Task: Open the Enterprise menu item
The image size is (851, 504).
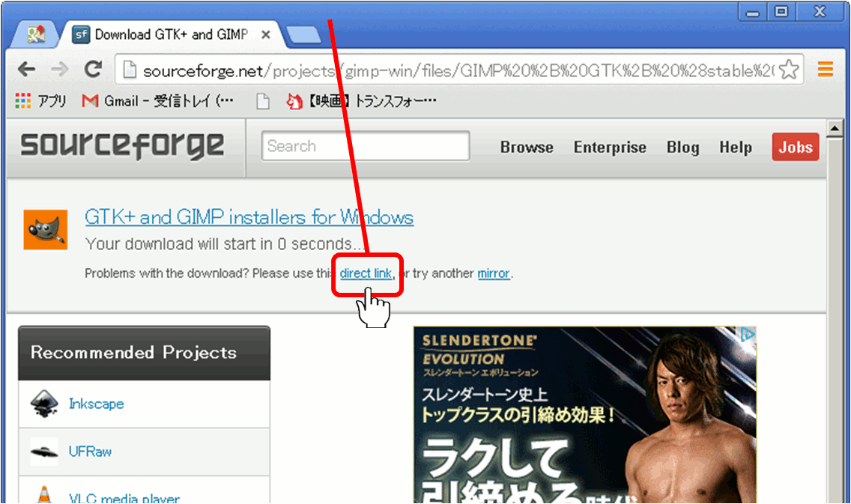Action: pyautogui.click(x=610, y=148)
